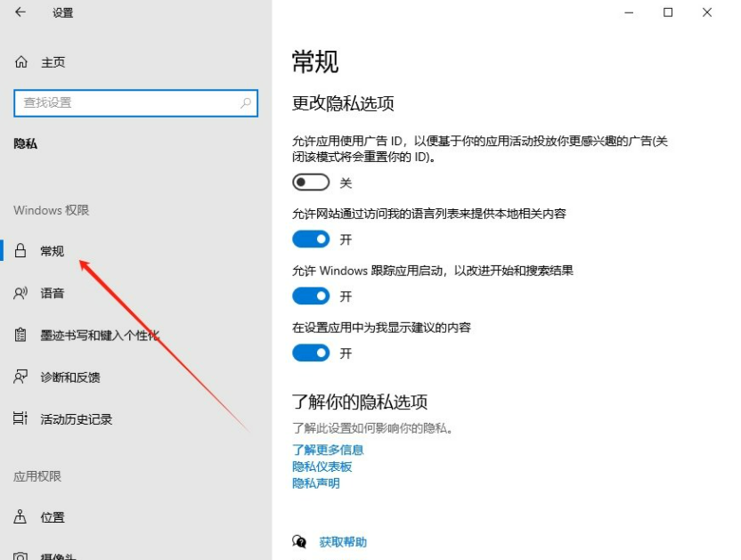Minimize the Settings window
The image size is (741, 560).
629,12
